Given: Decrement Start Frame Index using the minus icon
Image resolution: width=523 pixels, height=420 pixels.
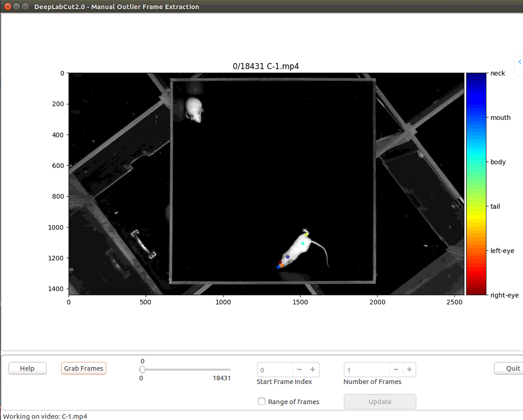Looking at the screenshot, I should 299,369.
